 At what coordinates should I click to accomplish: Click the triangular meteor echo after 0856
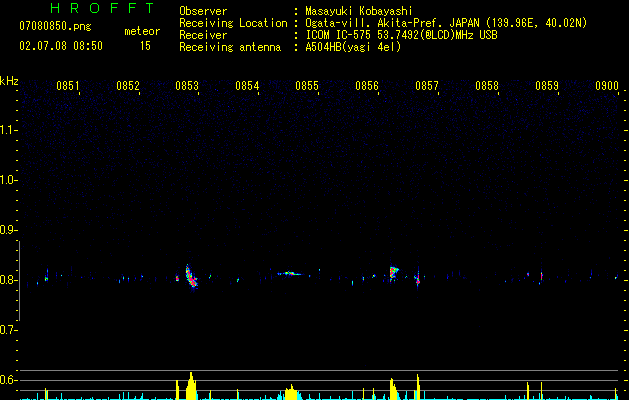coord(394,272)
